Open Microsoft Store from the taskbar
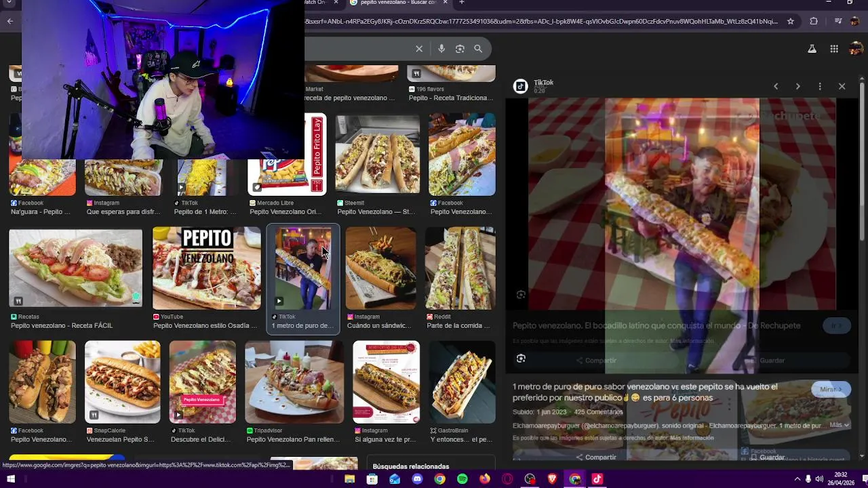 point(372,479)
